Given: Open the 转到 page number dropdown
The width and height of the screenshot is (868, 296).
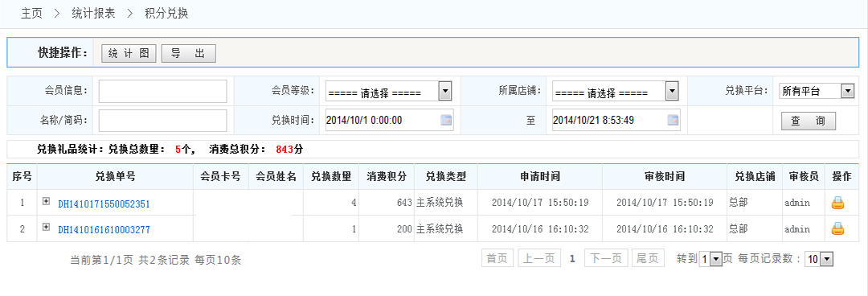Looking at the screenshot, I should (710, 259).
